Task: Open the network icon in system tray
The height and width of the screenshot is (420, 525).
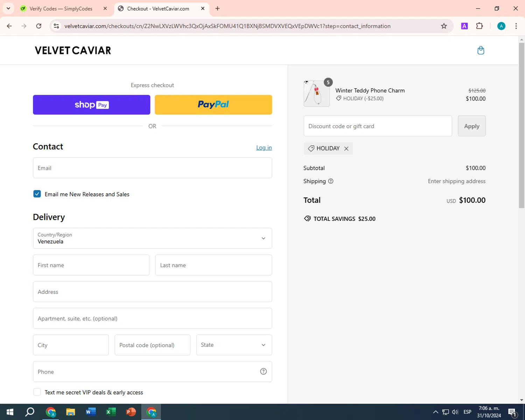Action: tap(446, 412)
